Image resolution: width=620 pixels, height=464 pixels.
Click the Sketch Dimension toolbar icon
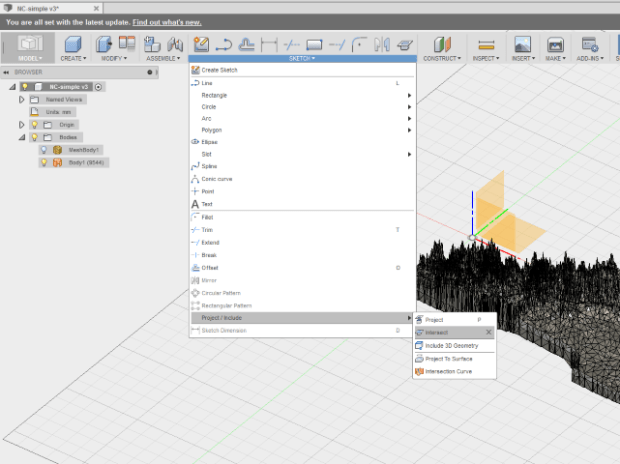coord(269,44)
